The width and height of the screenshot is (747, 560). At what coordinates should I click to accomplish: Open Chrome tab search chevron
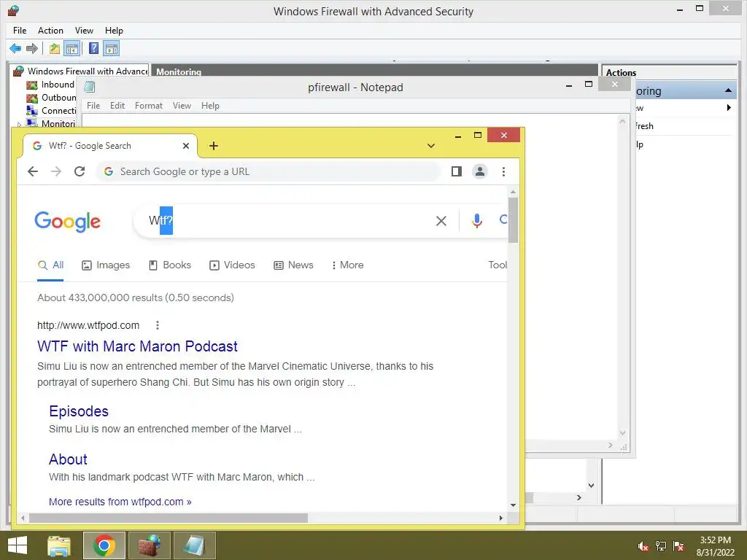430,146
